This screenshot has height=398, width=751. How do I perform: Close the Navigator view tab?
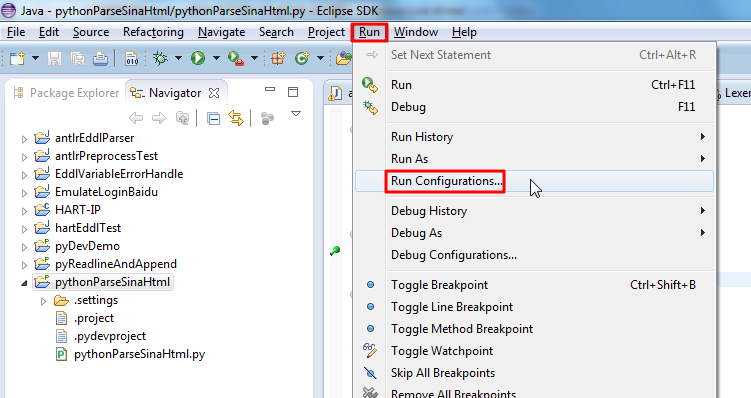coord(214,93)
